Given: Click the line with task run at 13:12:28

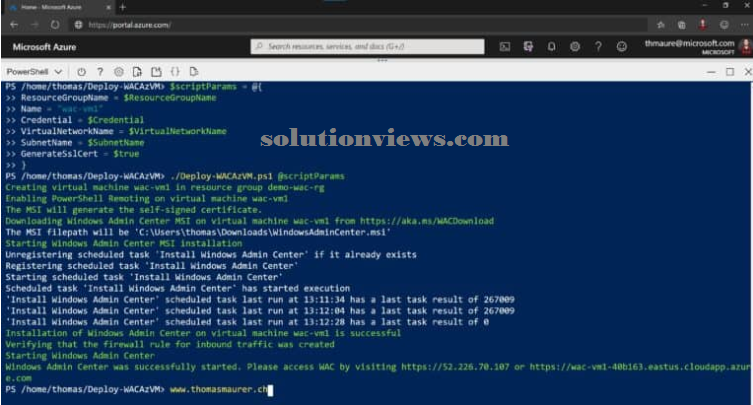Looking at the screenshot, I should click(x=247, y=322).
